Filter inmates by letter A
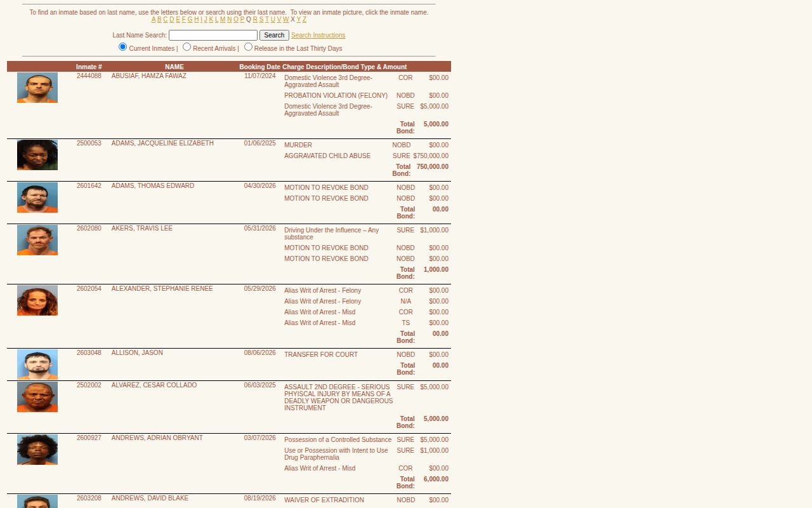The height and width of the screenshot is (508, 812). [154, 20]
